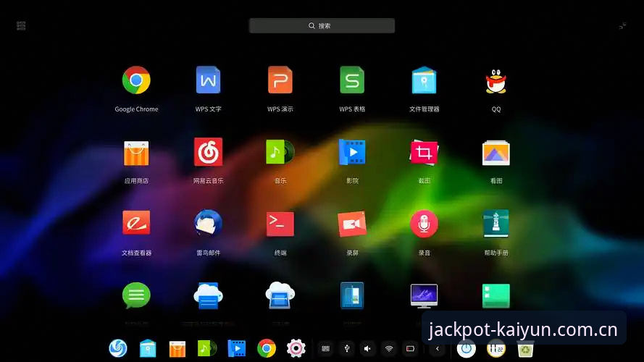The height and width of the screenshot is (362, 644).
Task: Open the green chat bubble app
Action: [x=136, y=295]
